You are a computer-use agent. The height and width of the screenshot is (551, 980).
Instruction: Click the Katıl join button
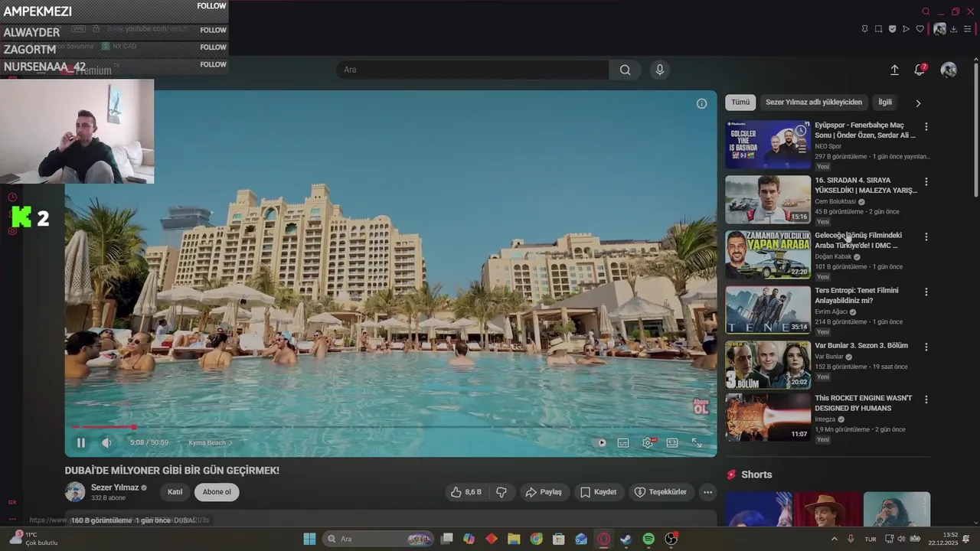point(175,492)
